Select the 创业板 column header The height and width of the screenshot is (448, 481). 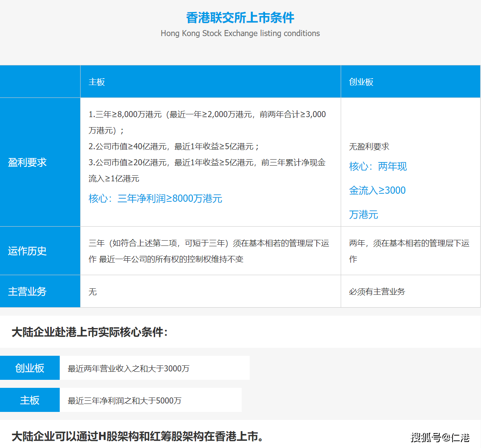click(361, 81)
